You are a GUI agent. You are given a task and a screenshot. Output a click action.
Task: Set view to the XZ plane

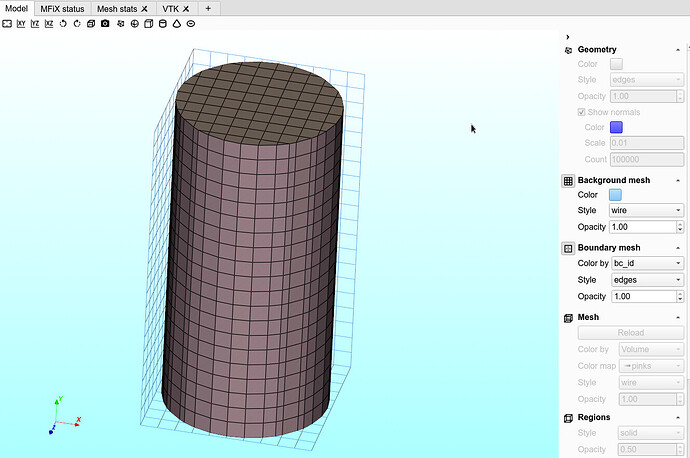tap(49, 23)
